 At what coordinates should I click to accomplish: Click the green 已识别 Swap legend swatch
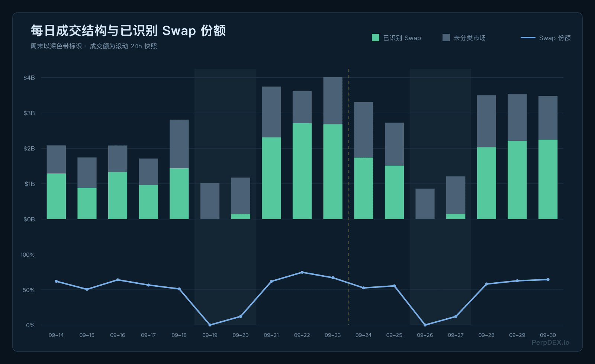(376, 38)
